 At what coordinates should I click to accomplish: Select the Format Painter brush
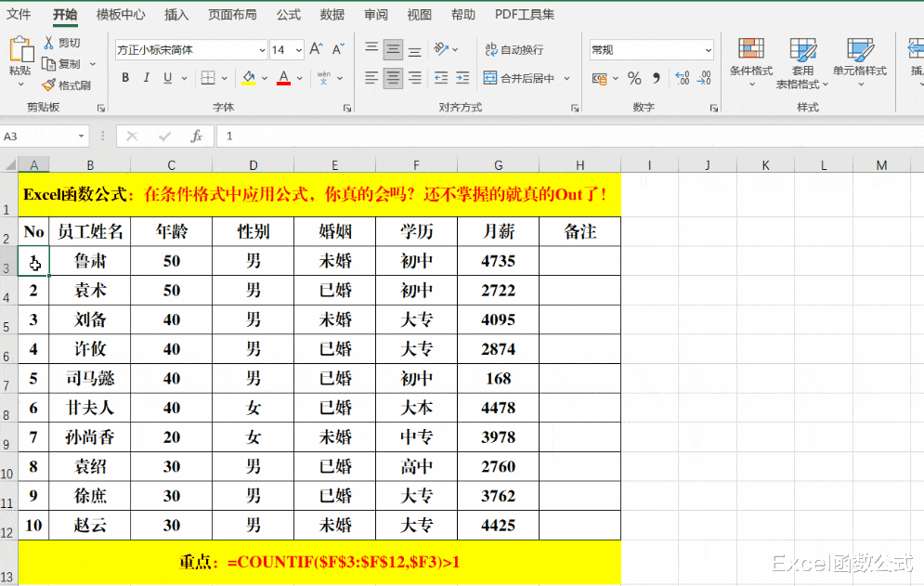(x=49, y=85)
